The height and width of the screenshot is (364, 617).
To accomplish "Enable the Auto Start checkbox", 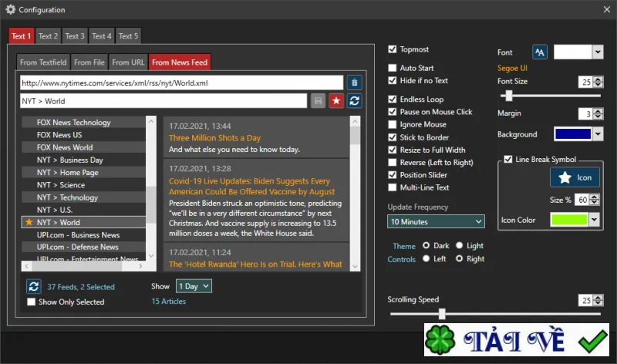I will coord(393,68).
